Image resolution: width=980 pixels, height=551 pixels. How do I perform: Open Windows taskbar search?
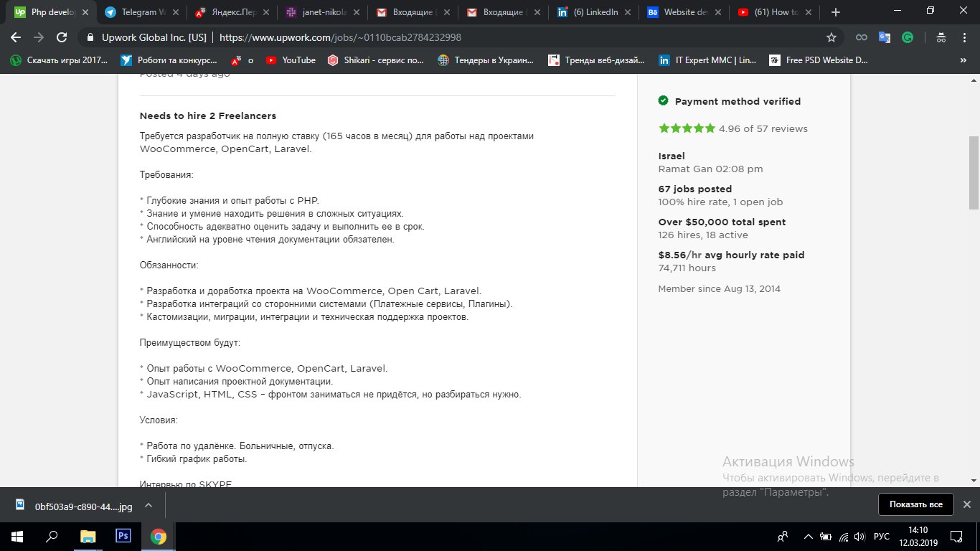[x=52, y=537]
